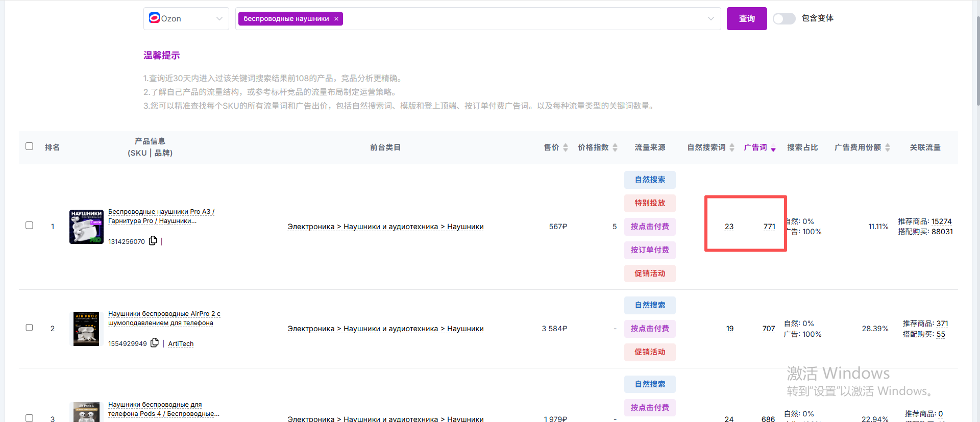Click the 按订单付费 tag for first product

[x=649, y=250]
